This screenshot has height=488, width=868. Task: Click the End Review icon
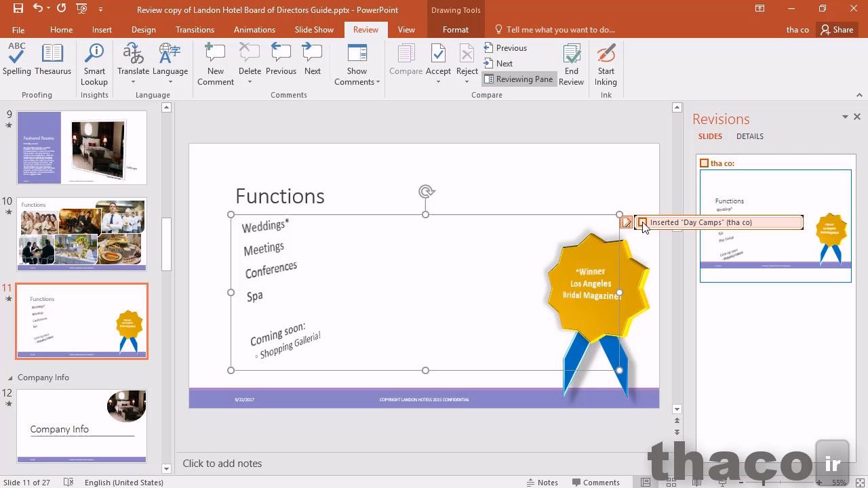571,64
